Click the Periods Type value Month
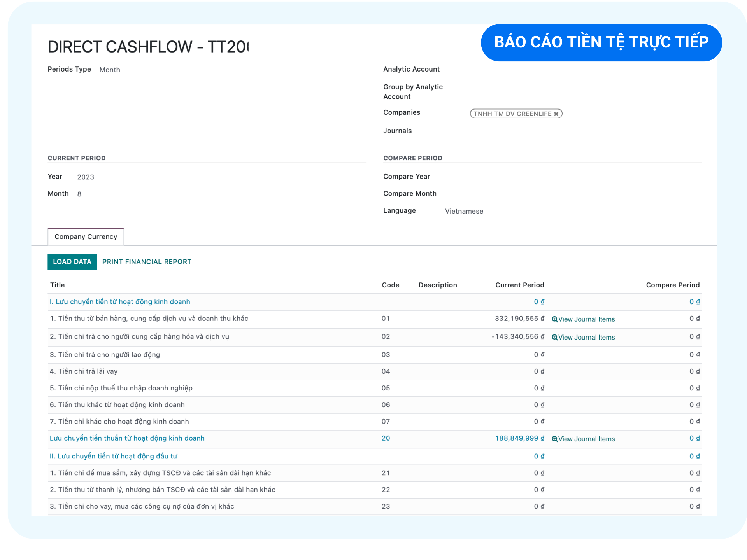Viewport: 747px width, 560px height. pos(110,70)
